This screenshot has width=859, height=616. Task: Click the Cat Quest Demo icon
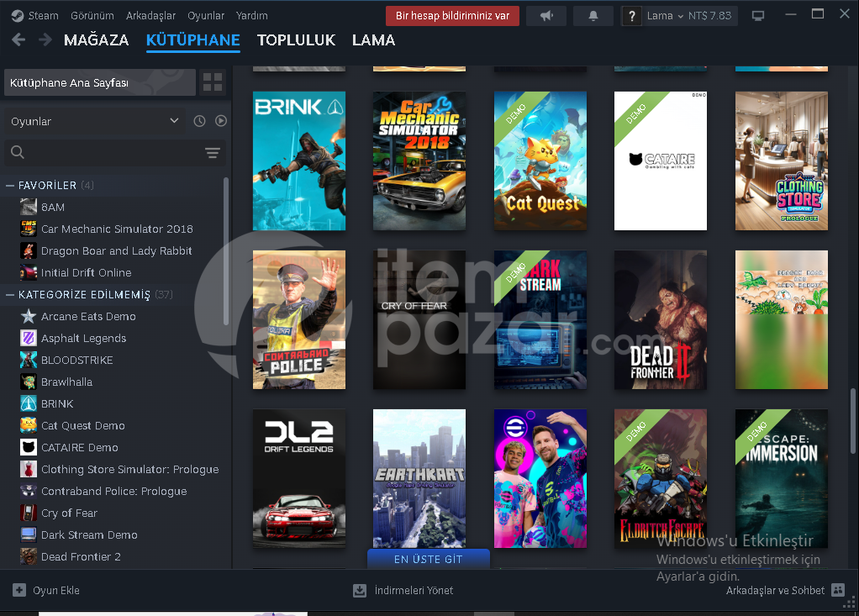[29, 425]
